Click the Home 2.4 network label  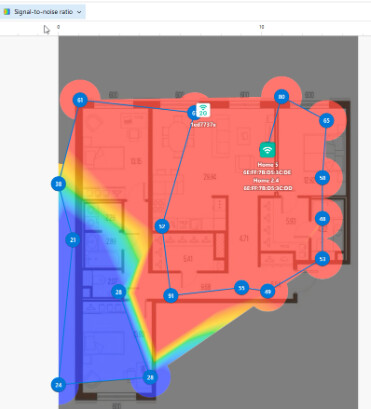[266, 180]
